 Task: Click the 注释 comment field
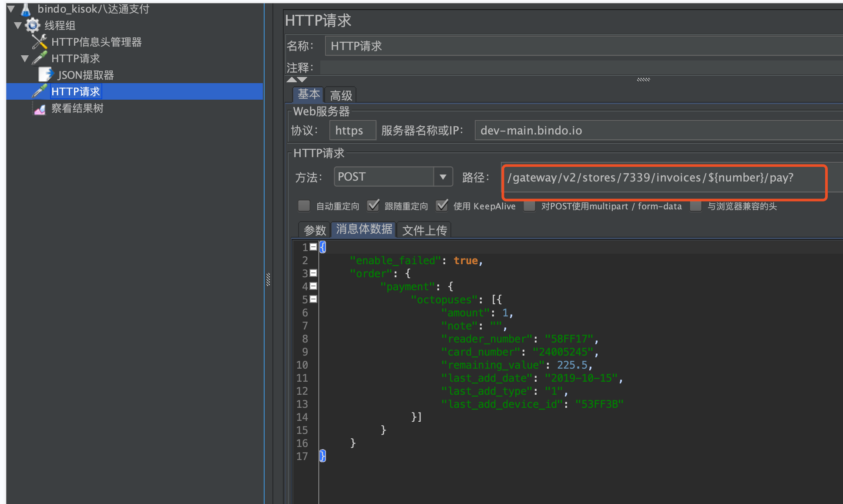coord(581,67)
